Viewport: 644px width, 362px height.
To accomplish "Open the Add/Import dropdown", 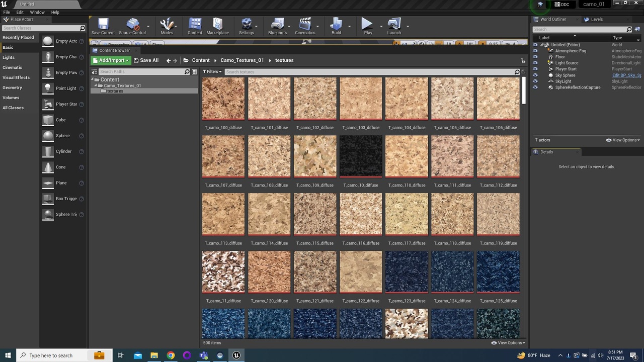I will 111,60.
